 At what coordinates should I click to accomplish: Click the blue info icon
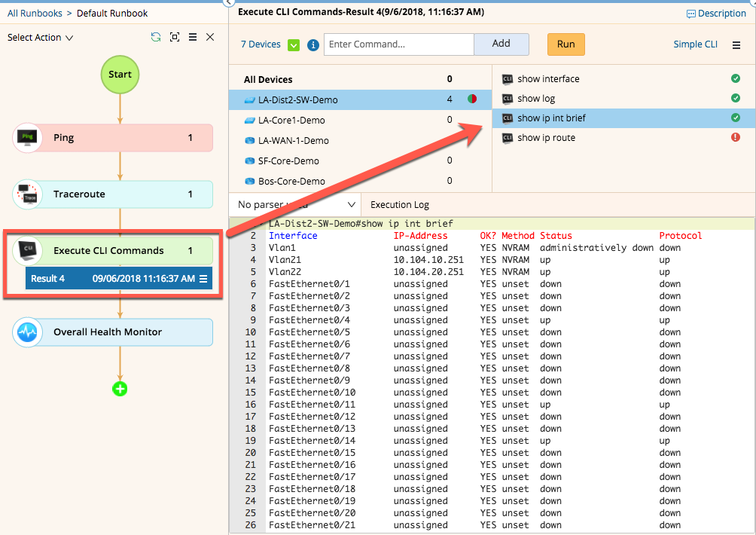313,45
